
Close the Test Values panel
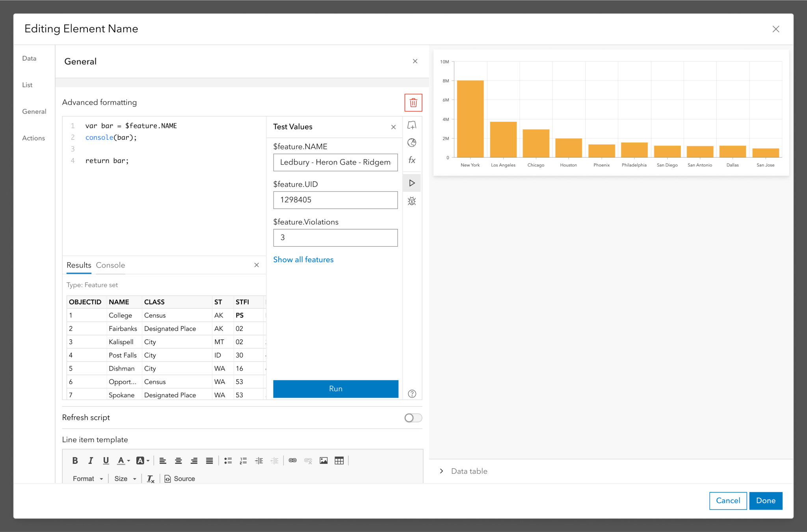pyautogui.click(x=393, y=127)
